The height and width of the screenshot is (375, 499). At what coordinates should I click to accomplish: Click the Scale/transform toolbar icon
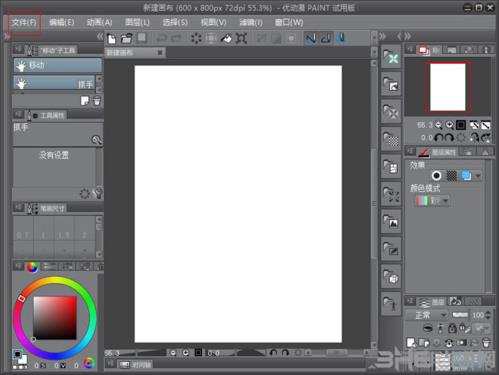(x=241, y=38)
